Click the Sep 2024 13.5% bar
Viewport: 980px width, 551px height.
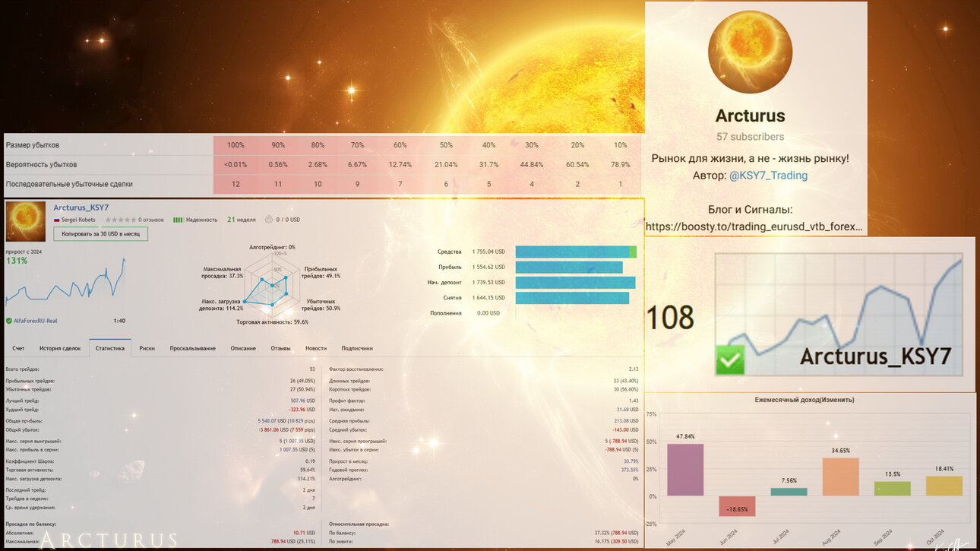coord(892,489)
